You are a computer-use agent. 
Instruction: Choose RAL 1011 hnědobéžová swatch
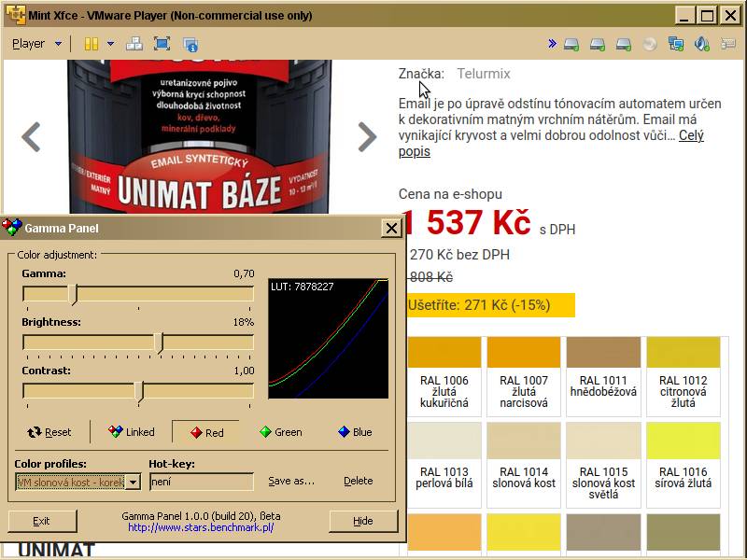[603, 376]
